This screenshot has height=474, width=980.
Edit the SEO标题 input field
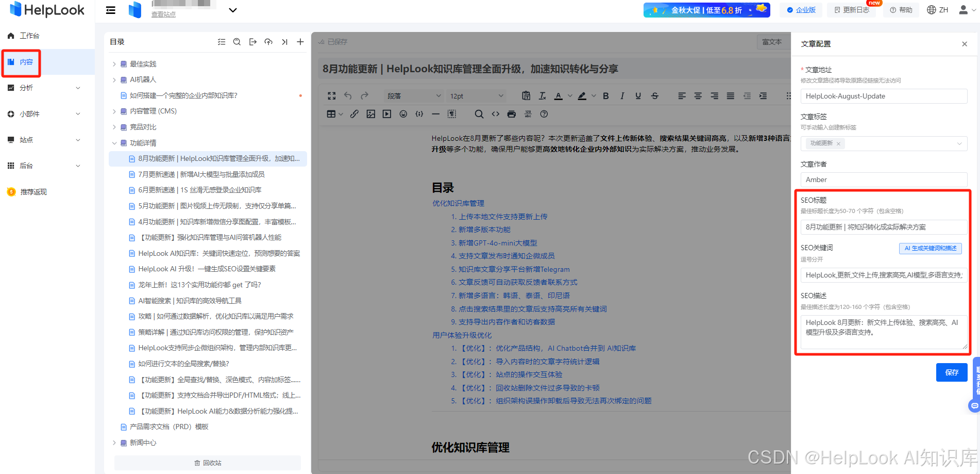[884, 227]
